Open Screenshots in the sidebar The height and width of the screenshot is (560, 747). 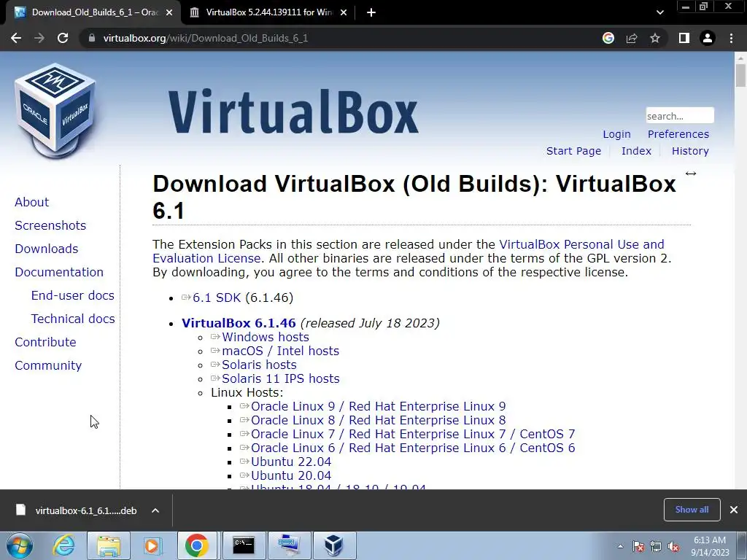tap(50, 225)
